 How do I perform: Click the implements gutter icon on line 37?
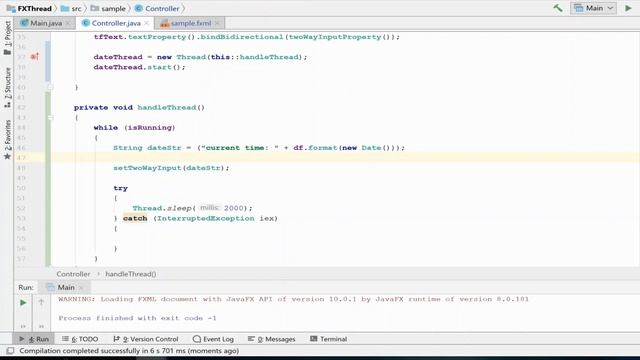tap(35, 57)
